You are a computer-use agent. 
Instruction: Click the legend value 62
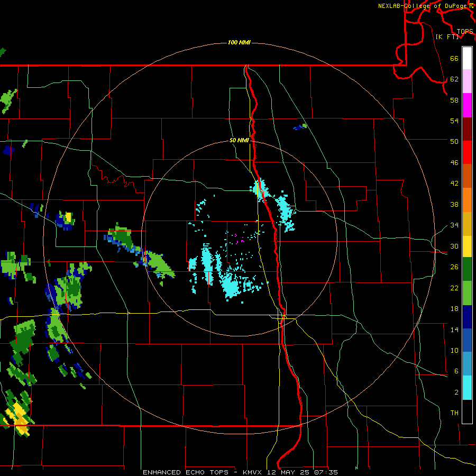[454, 79]
